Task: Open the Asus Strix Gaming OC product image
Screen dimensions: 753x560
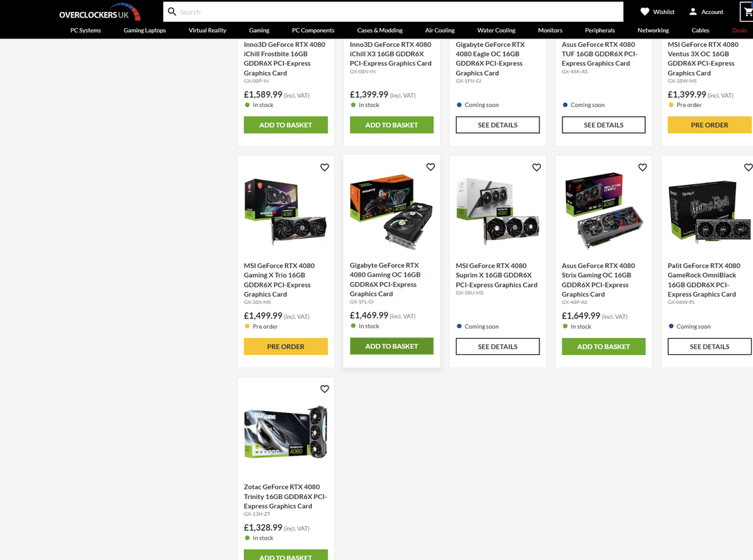Action: 604,211
